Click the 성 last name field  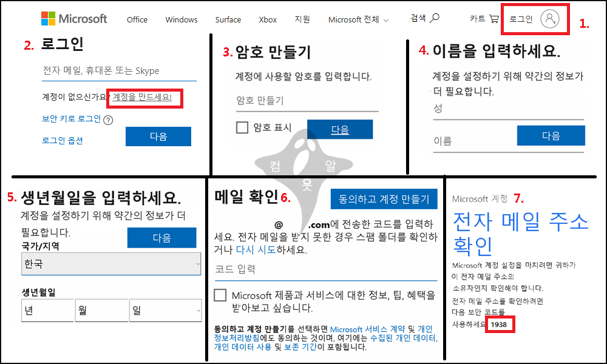pyautogui.click(x=508, y=109)
